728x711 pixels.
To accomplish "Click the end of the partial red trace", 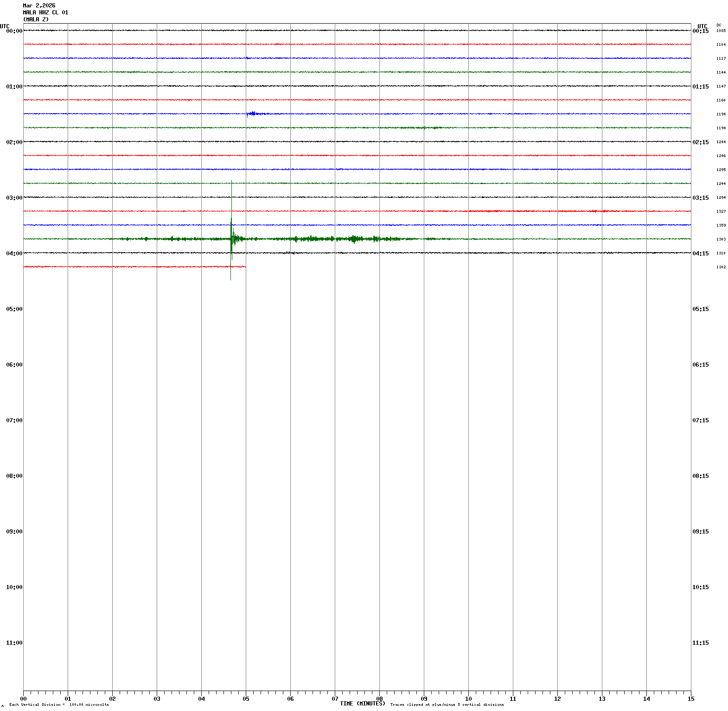I will coord(245,267).
